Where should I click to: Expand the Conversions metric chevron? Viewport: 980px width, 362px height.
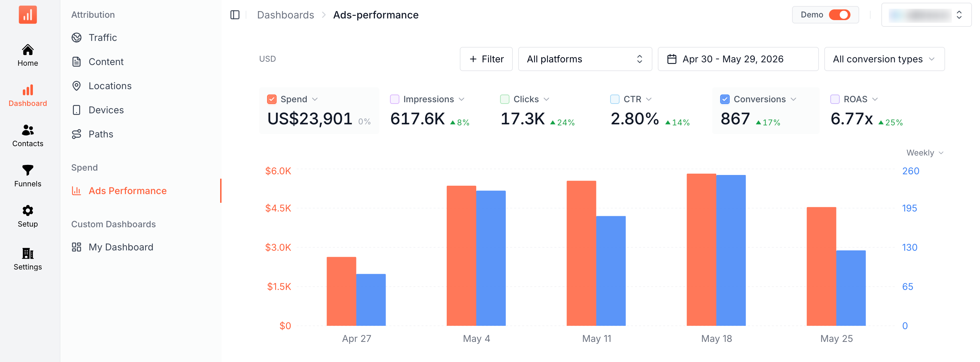coord(793,99)
